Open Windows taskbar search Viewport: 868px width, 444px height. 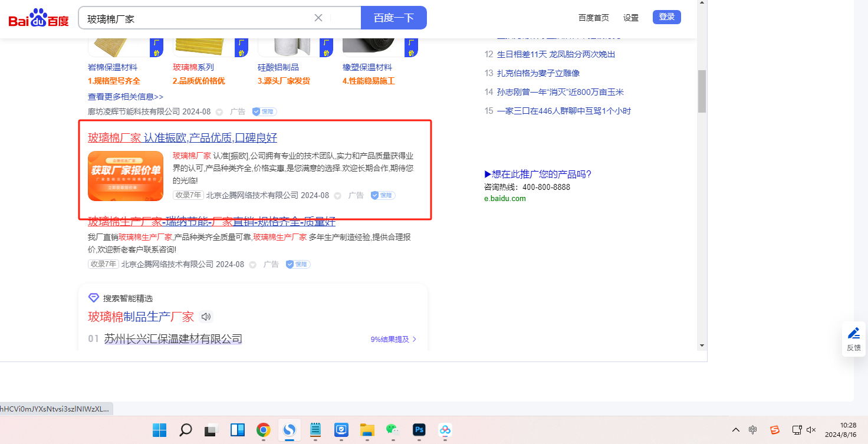186,430
